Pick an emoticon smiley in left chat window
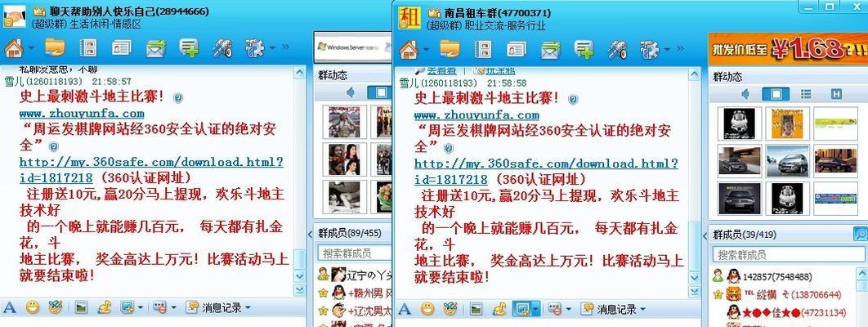Screen dimensions: 868x327 [33, 307]
